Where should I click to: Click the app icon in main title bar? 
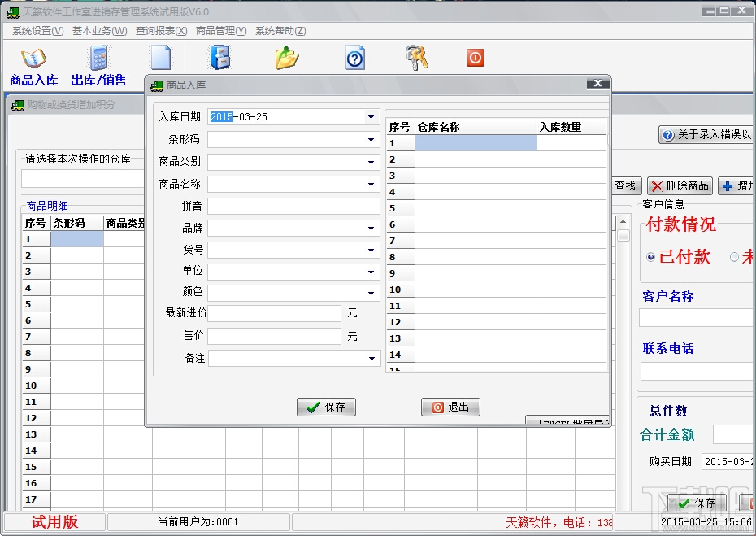point(12,12)
